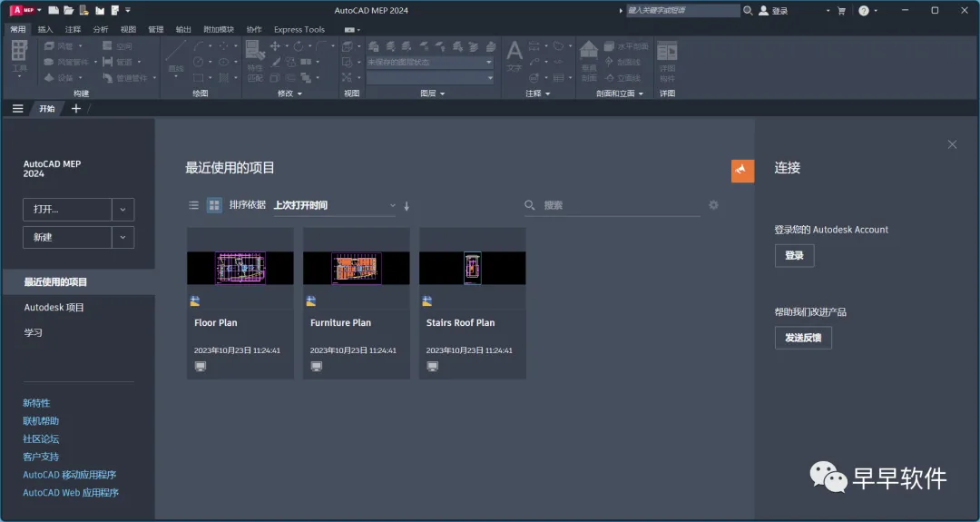This screenshot has width=980, height=522.
Task: Click the Open folder icon in quick access toolbar
Action: (69, 10)
